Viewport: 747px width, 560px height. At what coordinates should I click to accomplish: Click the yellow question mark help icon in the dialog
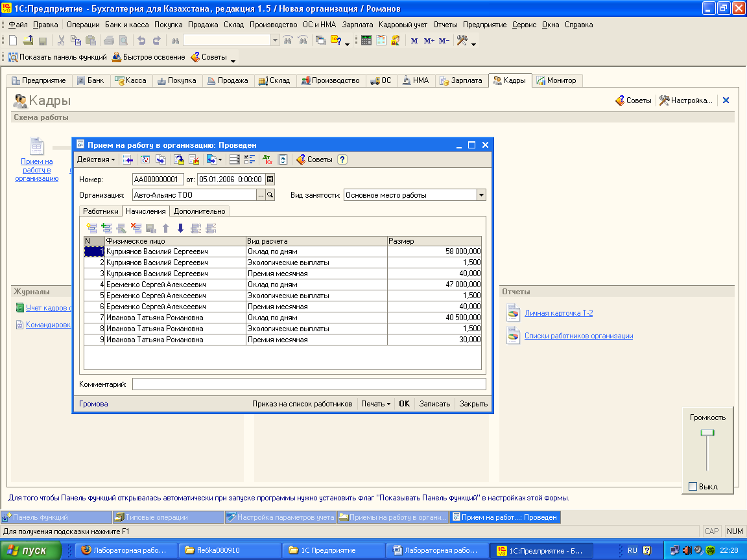pyautogui.click(x=342, y=159)
